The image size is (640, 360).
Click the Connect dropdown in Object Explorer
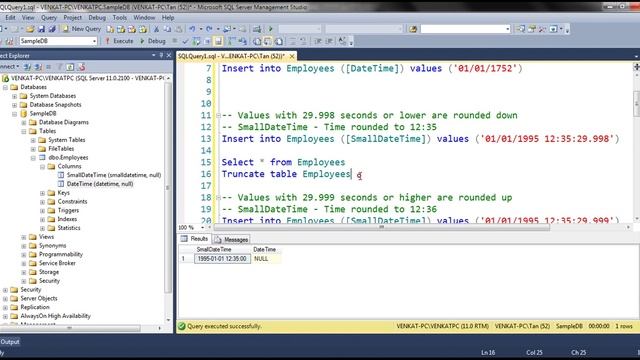click(x=9, y=67)
